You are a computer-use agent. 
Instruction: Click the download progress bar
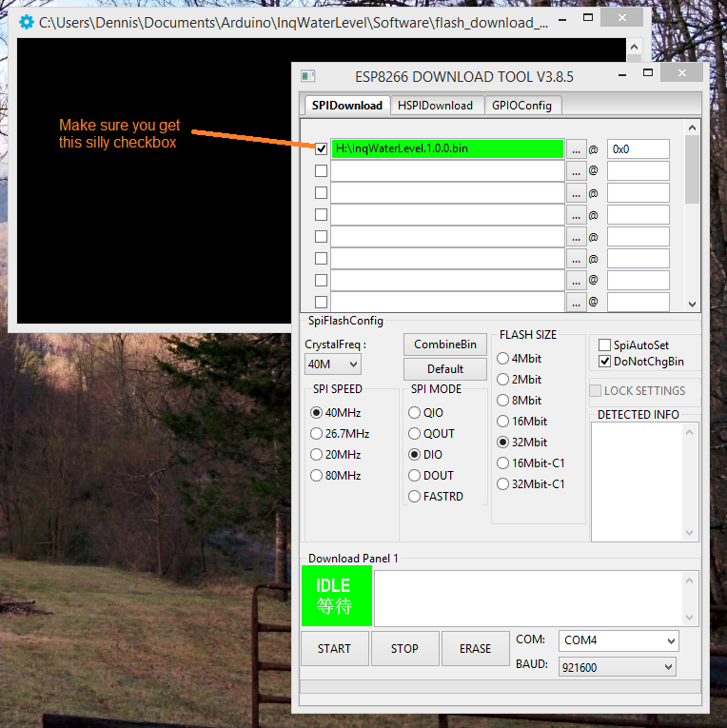501,687
